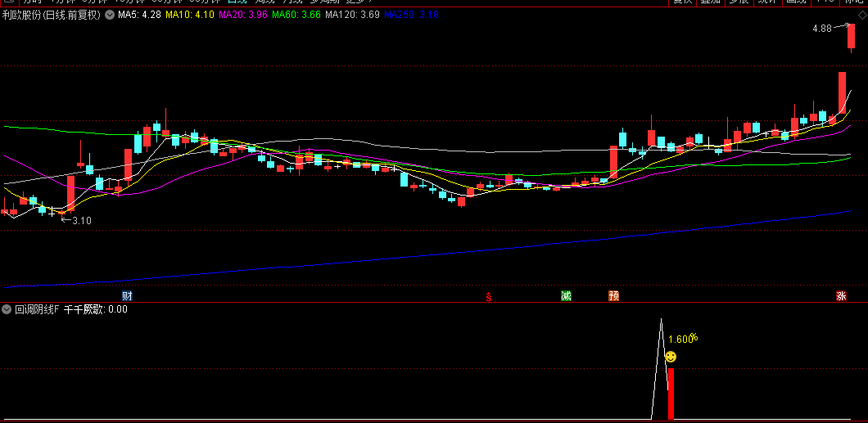Select the MA250: 3.18 label

(x=411, y=15)
